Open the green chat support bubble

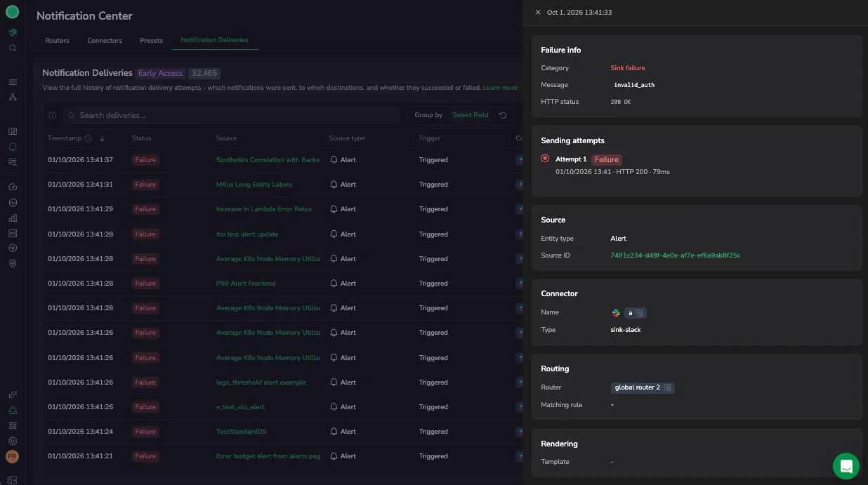coord(846,466)
